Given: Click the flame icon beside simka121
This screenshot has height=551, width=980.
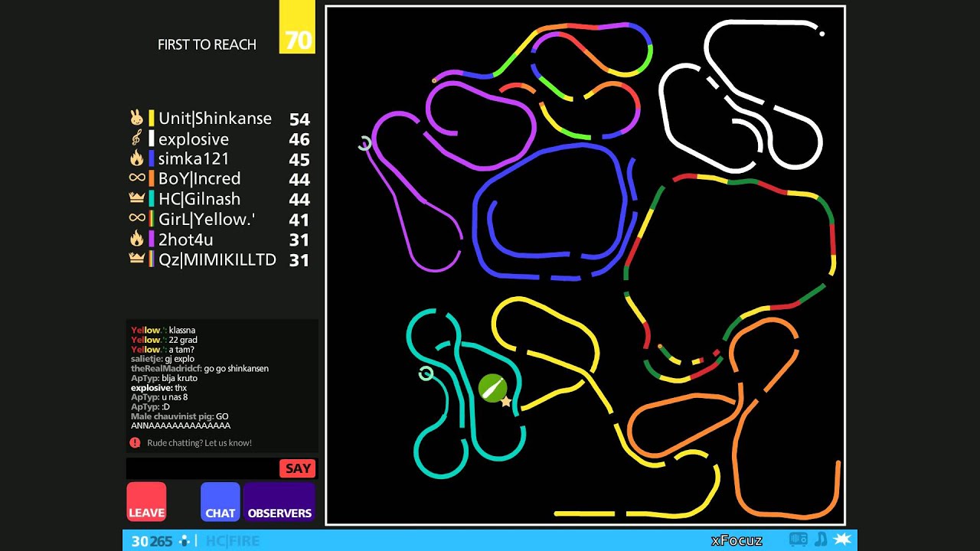Looking at the screenshot, I should click(136, 158).
